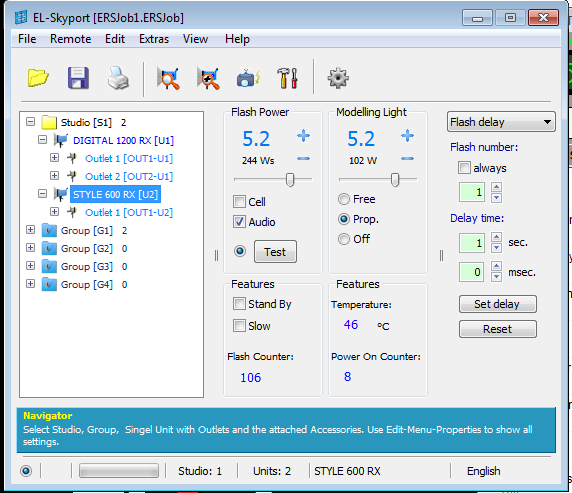This screenshot has width=572, height=493.
Task: Open the Edit menu
Action: point(115,39)
